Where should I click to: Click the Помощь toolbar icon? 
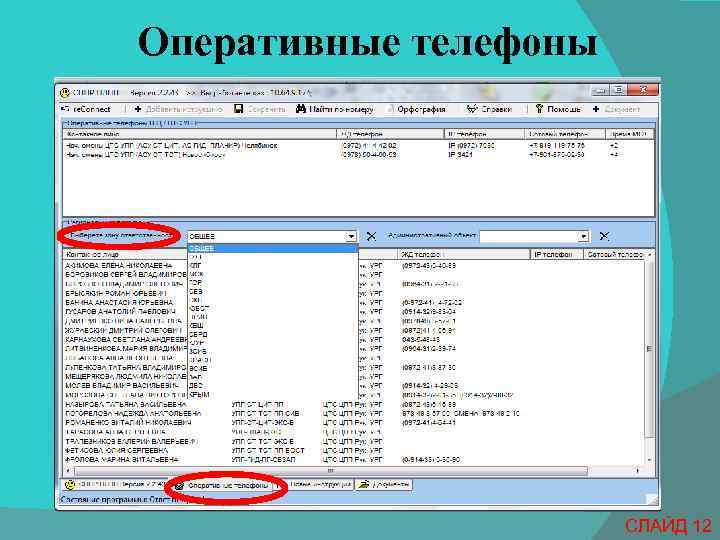[x=540, y=109]
